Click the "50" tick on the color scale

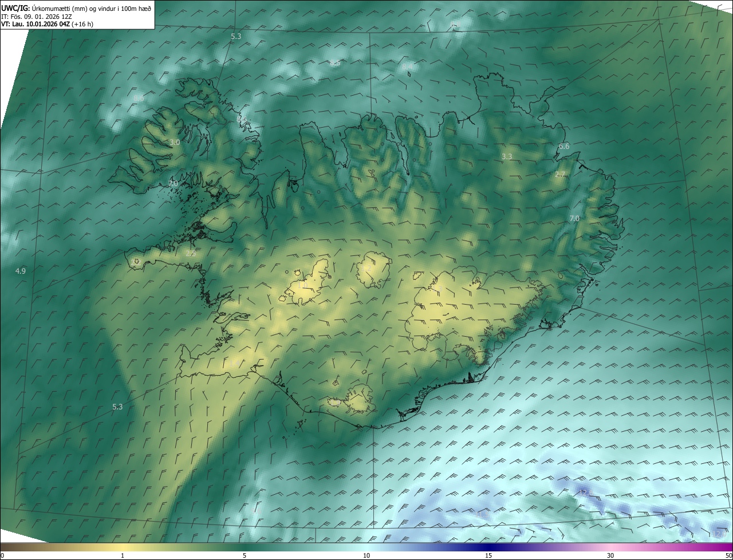click(728, 555)
